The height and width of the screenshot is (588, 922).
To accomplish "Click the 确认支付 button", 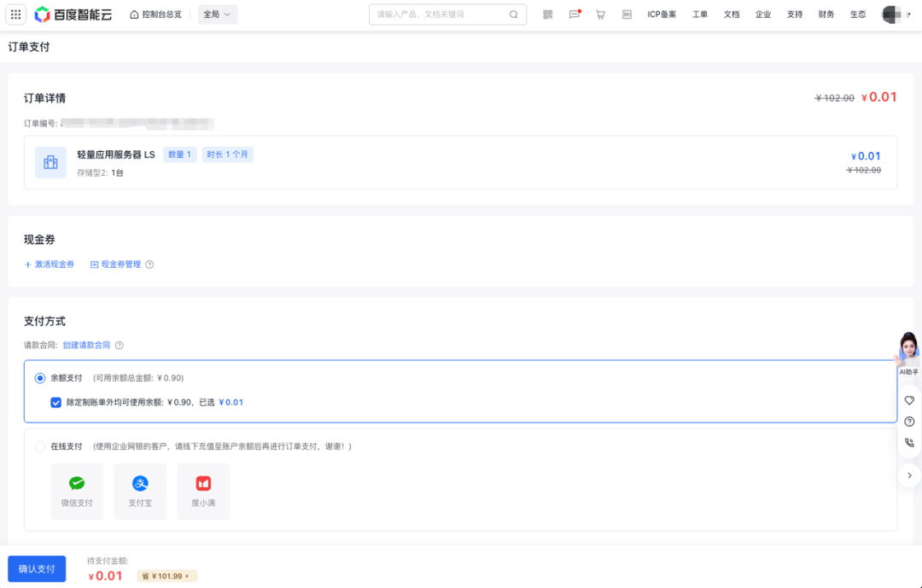I will coord(37,568).
